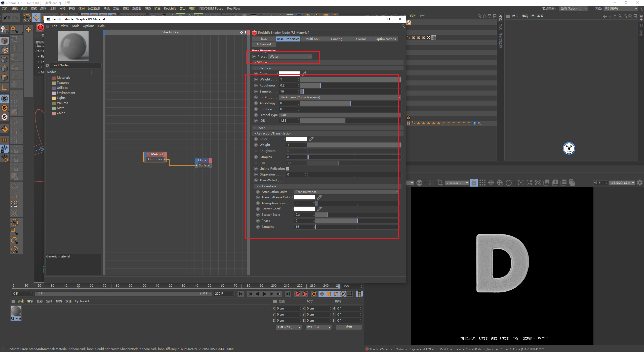Click the Reflection color eyedropper icon

304,73
